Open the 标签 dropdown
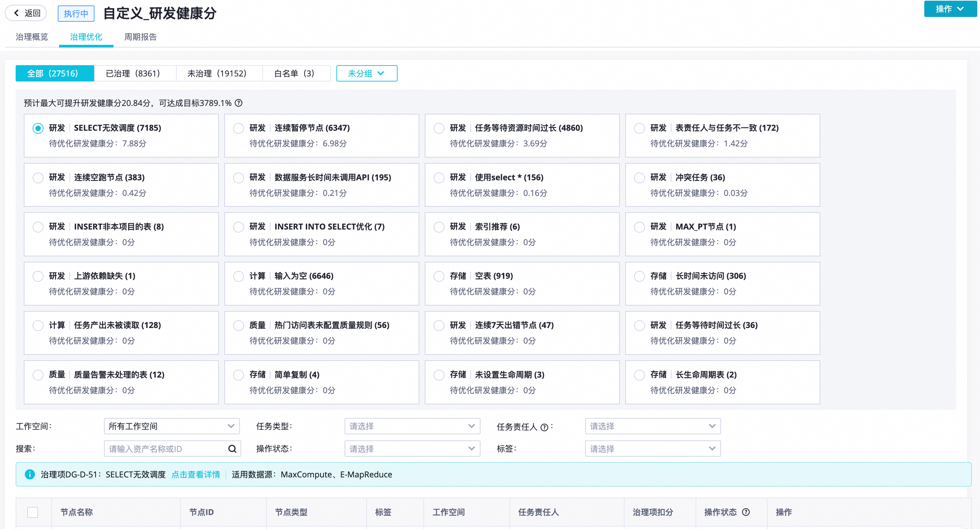 tap(652, 449)
